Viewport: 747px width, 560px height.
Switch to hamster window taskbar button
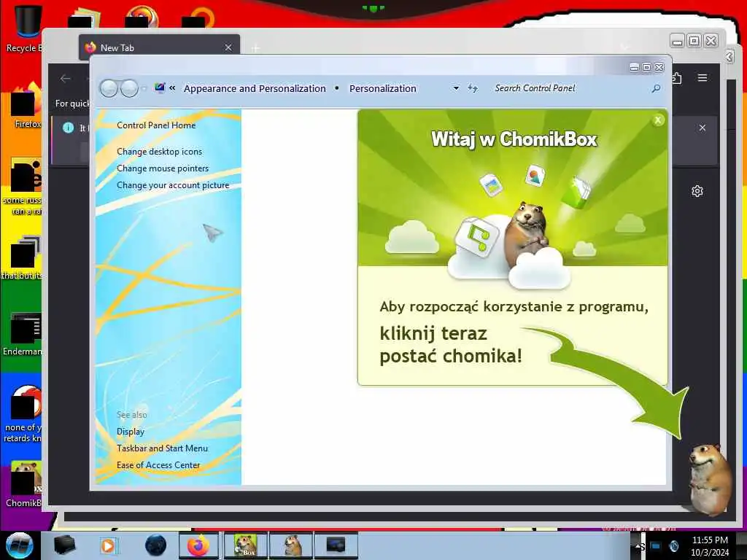[291, 545]
